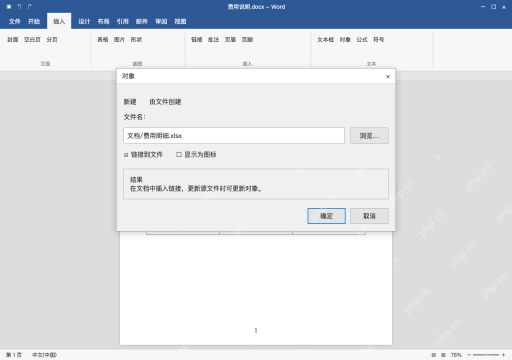The image size is (512, 360).
Task: Click the 文件名 path input field
Action: click(x=234, y=136)
